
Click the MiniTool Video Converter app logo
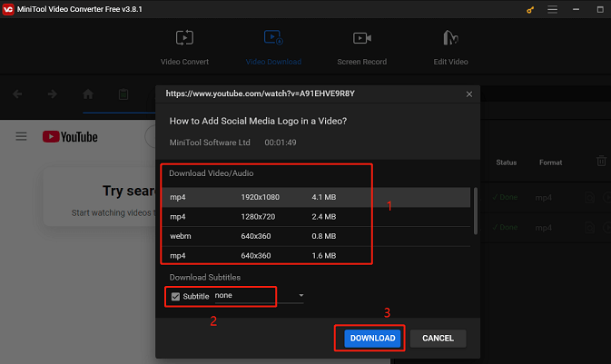point(8,9)
